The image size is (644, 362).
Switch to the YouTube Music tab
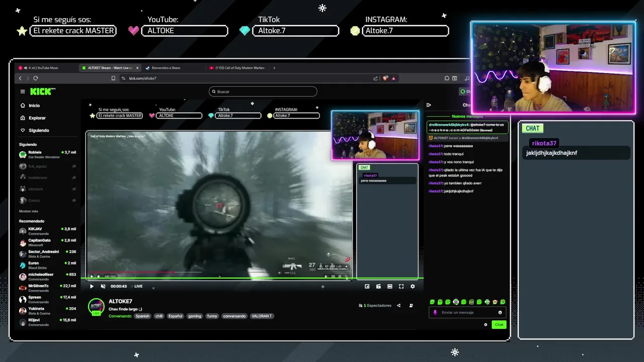45,68
